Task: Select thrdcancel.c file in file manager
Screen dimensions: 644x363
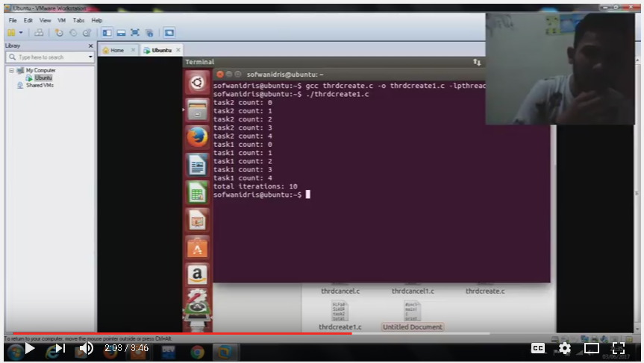Action: (340, 291)
